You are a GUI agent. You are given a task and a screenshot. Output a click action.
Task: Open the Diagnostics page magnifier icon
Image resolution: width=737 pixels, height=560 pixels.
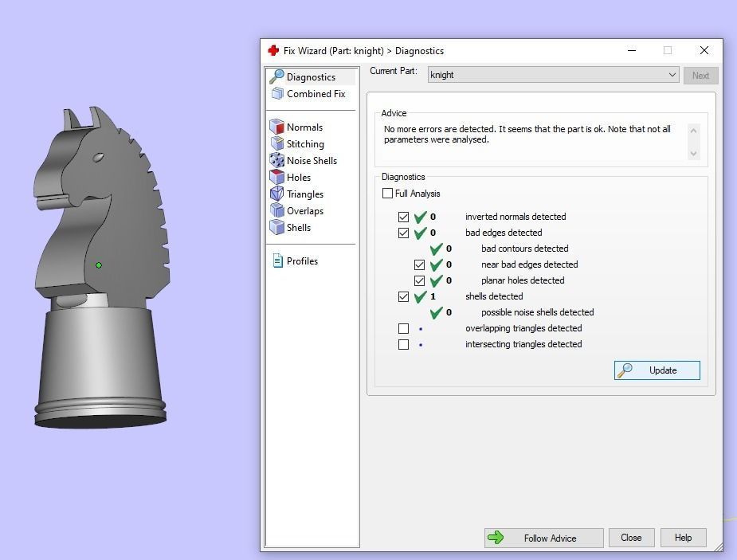(x=276, y=76)
